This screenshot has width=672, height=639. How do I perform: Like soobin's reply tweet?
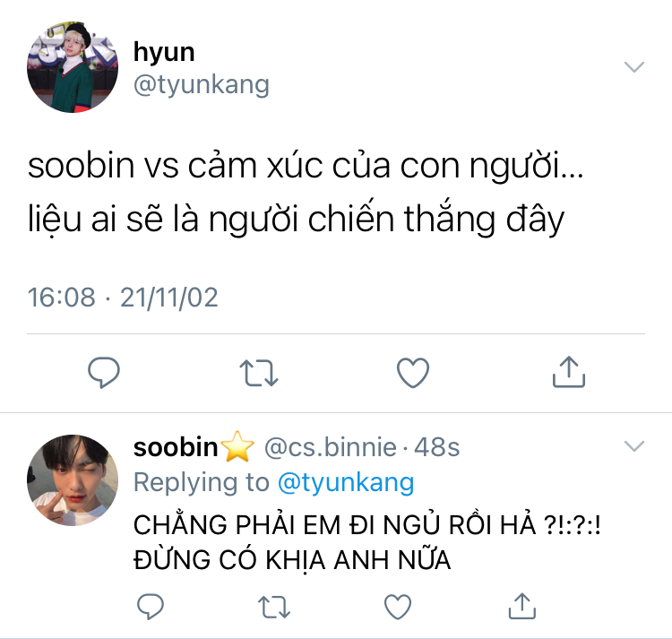(398, 607)
